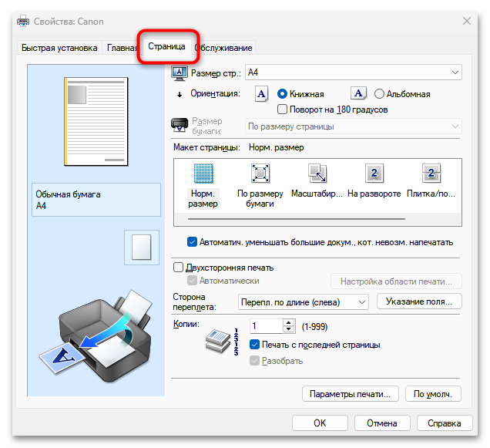The height and width of the screenshot is (448, 490).
Task: Select the Масштабир. layout icon
Action: pyautogui.click(x=317, y=174)
